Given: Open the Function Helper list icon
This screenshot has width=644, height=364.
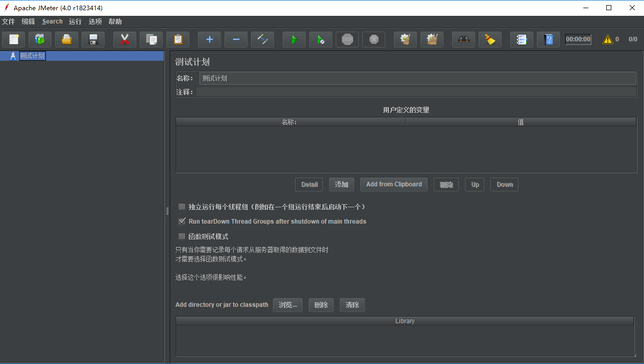Looking at the screenshot, I should coord(522,39).
